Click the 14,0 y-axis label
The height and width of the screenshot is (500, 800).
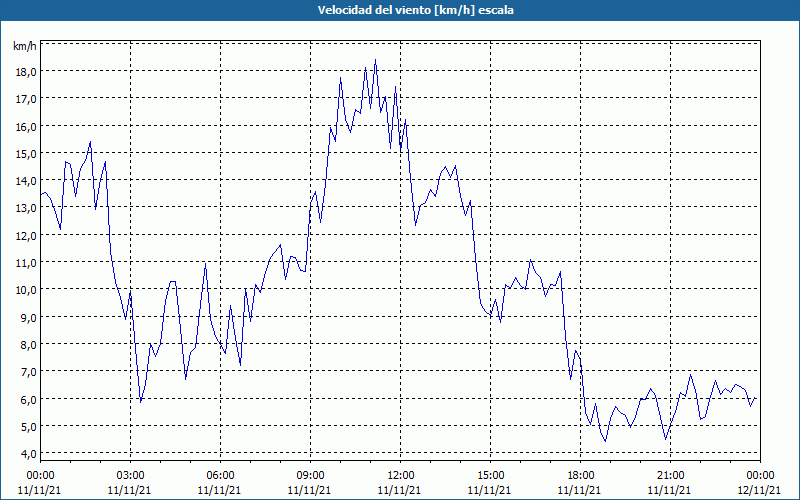27,181
